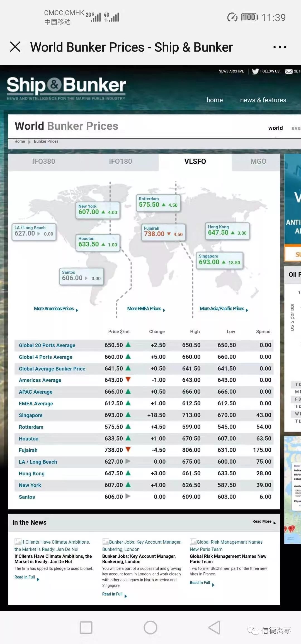Open the Global Risk Management Paris article

tap(228, 559)
